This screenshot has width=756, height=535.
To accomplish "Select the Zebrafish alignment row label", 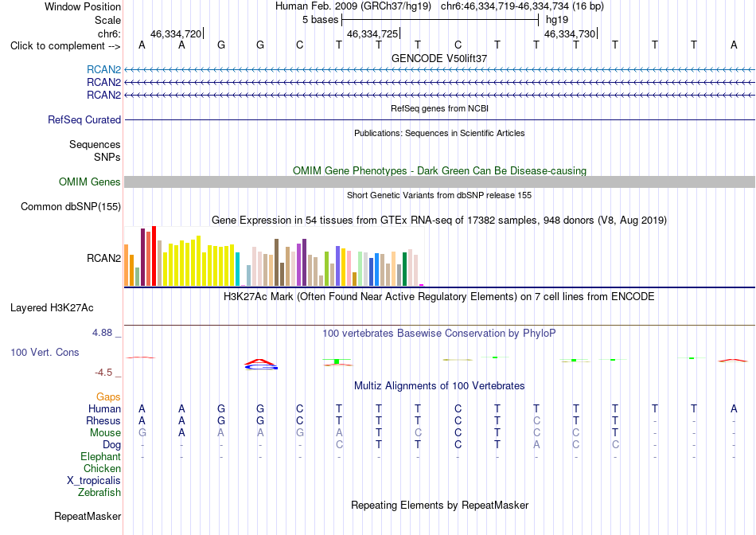I will (x=99, y=493).
